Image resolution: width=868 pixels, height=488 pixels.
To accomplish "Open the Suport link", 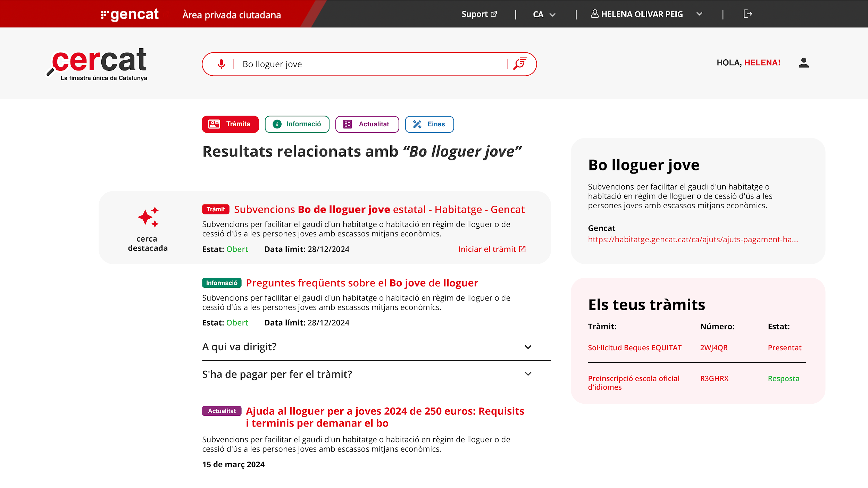I will (x=479, y=14).
